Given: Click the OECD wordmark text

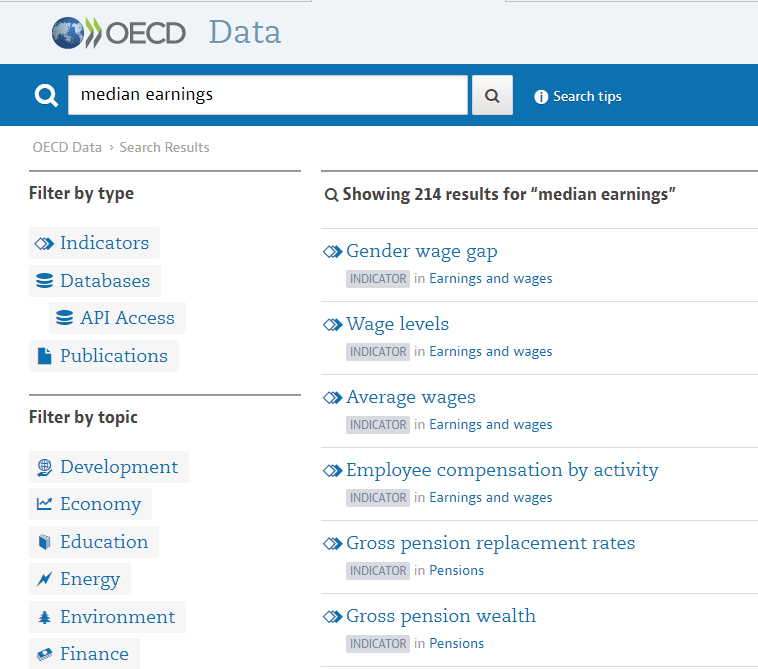Looking at the screenshot, I should pos(146,33).
